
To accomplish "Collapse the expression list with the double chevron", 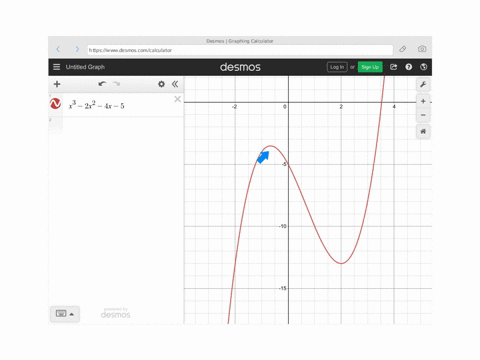I will (x=175, y=84).
